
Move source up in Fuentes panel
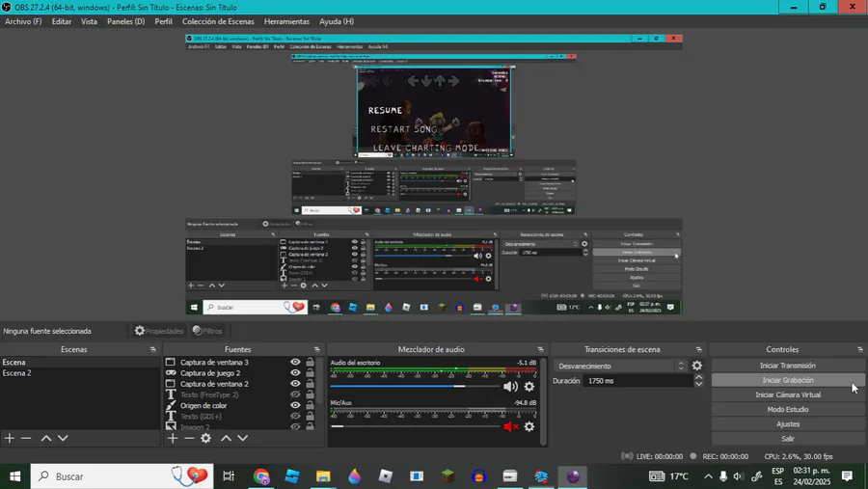[x=226, y=438]
